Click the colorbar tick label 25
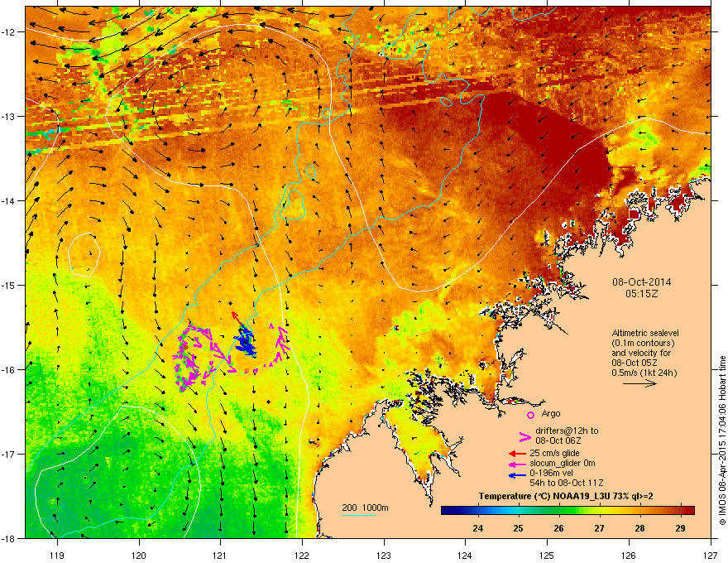Viewport: 728px width, 563px height. coord(518,528)
